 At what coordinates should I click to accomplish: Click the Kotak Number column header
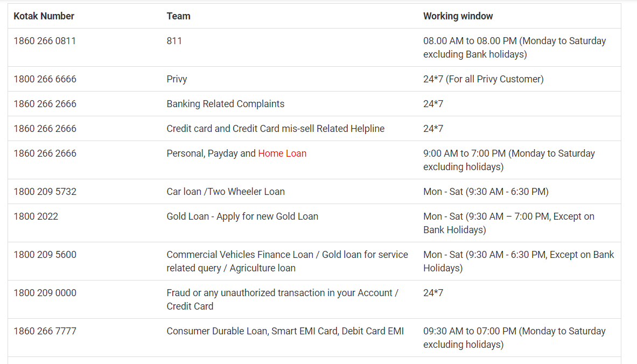(x=44, y=16)
